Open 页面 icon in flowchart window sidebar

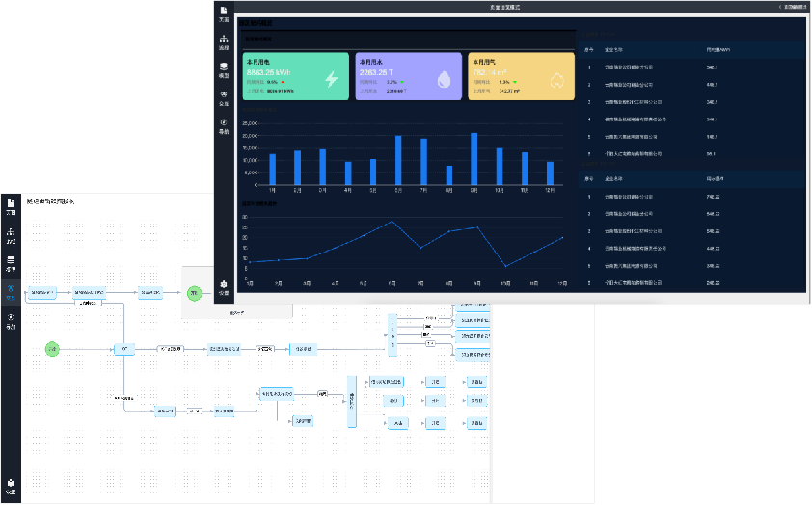coord(11,206)
